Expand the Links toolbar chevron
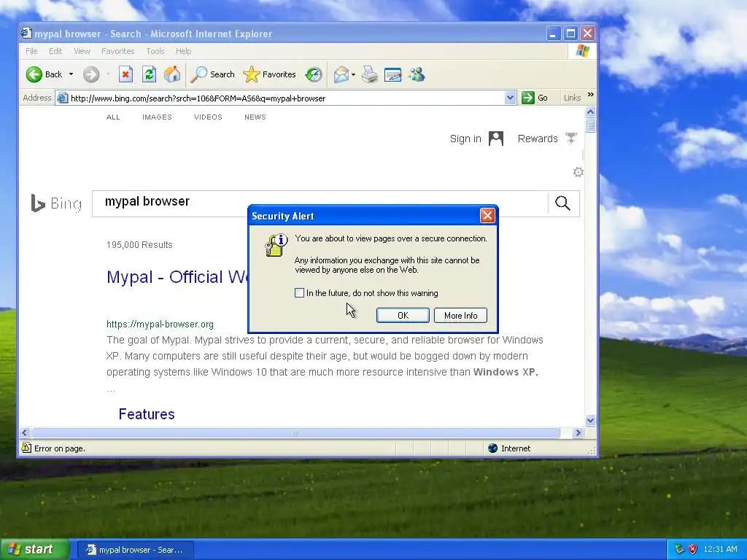The width and height of the screenshot is (747, 560). 591,95
